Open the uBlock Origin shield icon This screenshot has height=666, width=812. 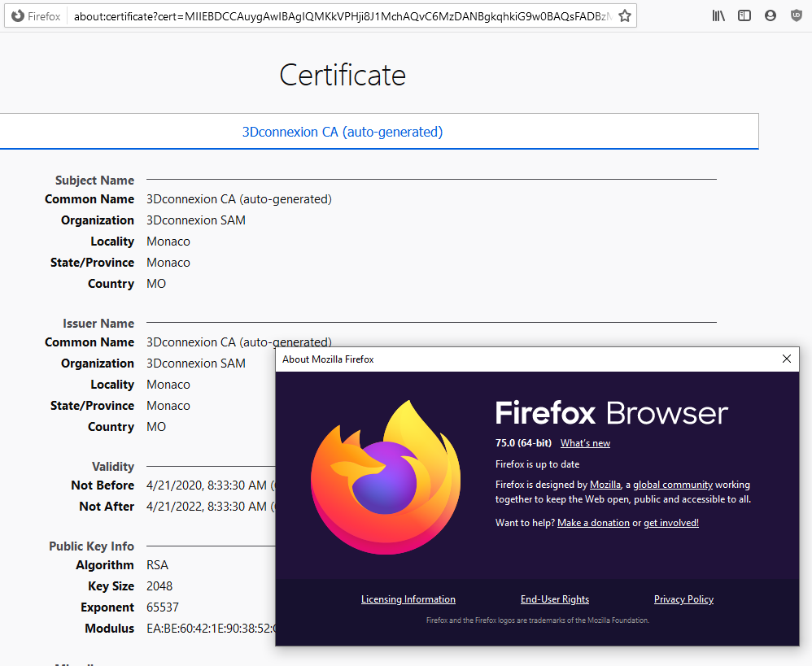pyautogui.click(x=797, y=15)
